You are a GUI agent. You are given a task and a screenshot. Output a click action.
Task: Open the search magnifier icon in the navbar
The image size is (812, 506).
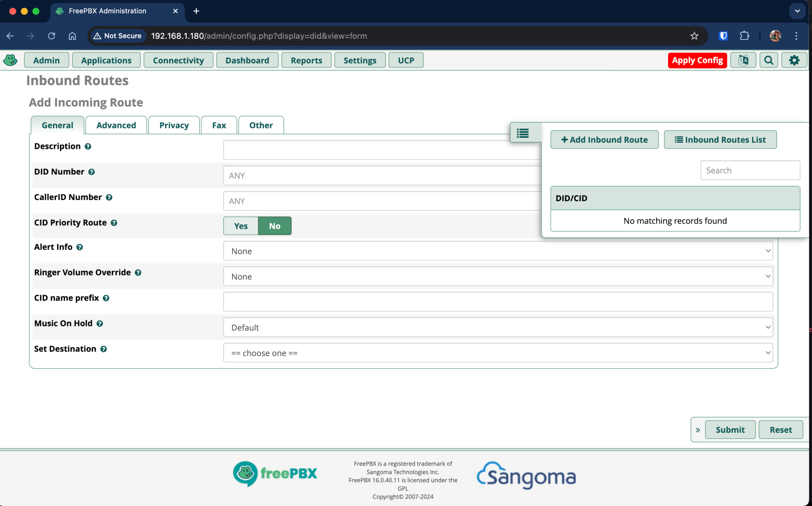tap(768, 60)
